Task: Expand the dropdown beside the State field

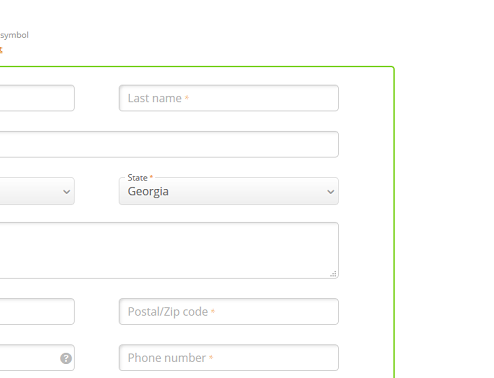Action: pos(37,191)
